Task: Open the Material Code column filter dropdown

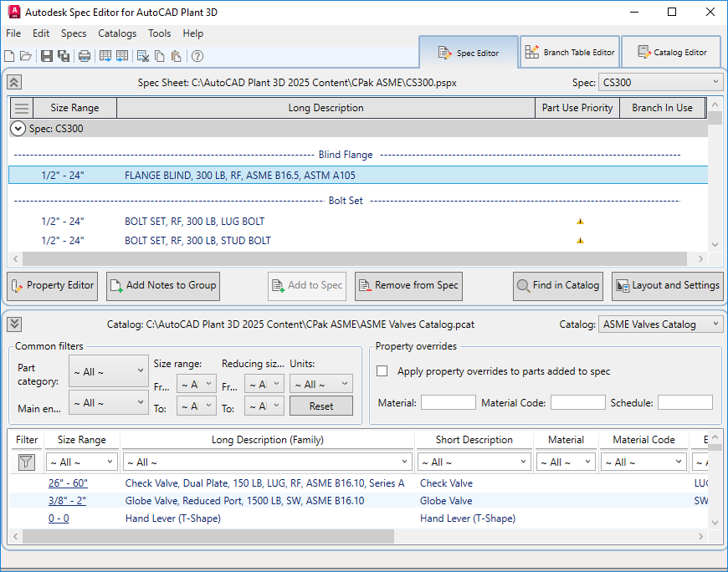Action: 643,462
